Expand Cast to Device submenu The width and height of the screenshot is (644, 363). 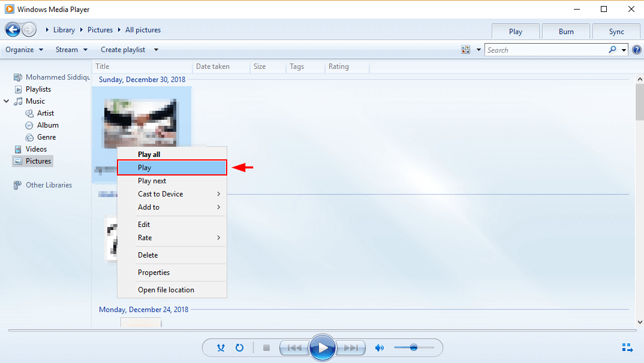tap(172, 194)
